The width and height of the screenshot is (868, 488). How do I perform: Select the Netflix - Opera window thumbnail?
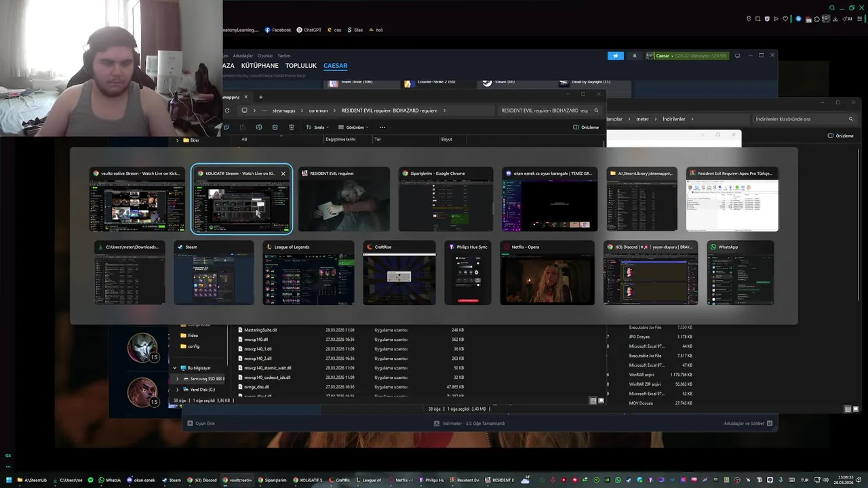coord(547,272)
